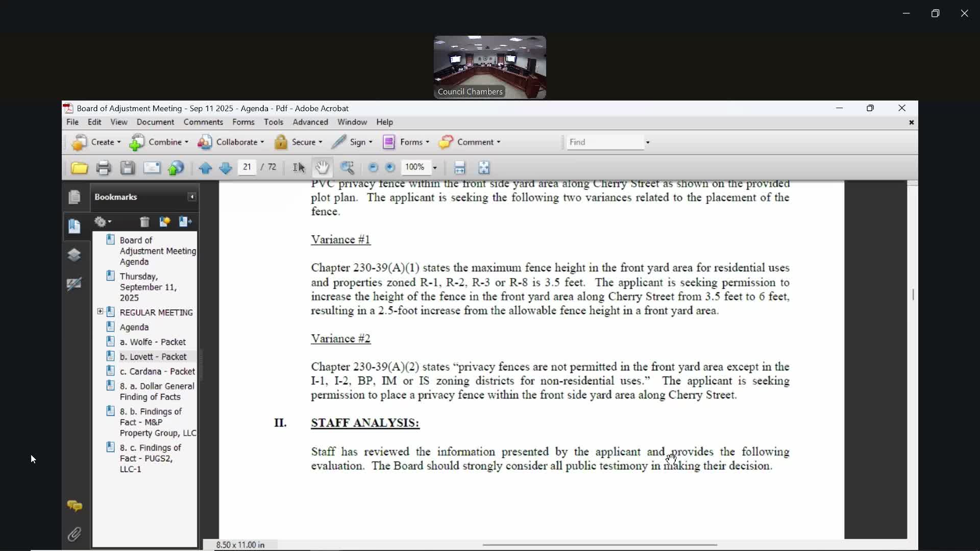Open the Comments panel icon
The image size is (980, 551).
pos(75,506)
